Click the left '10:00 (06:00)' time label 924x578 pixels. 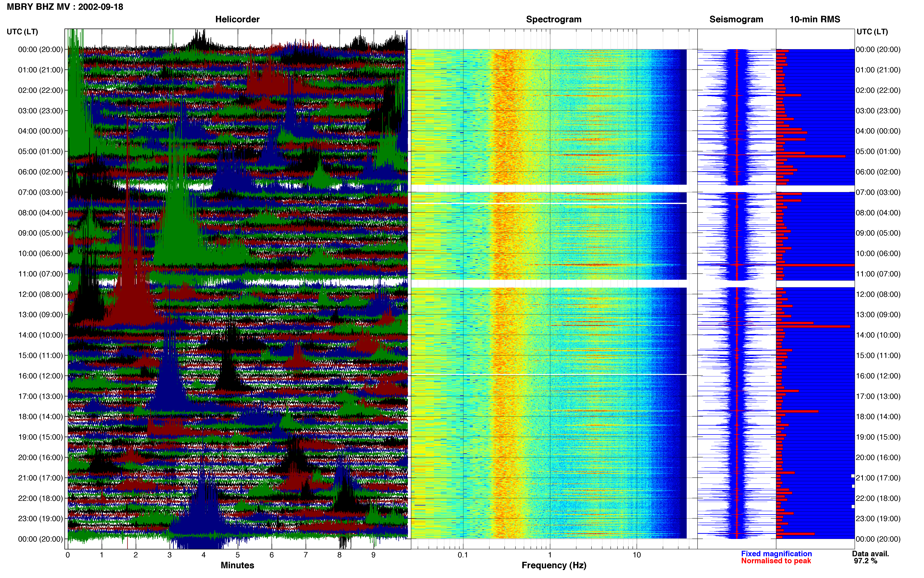click(x=41, y=253)
